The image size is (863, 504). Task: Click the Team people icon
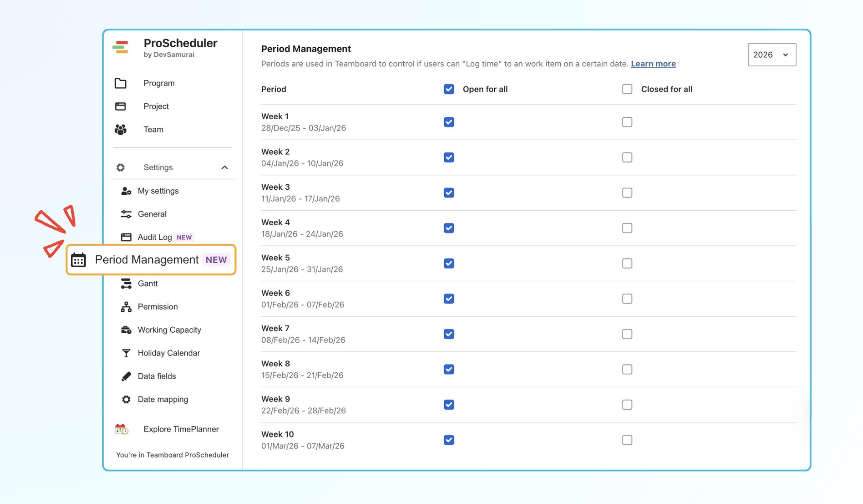(x=120, y=129)
